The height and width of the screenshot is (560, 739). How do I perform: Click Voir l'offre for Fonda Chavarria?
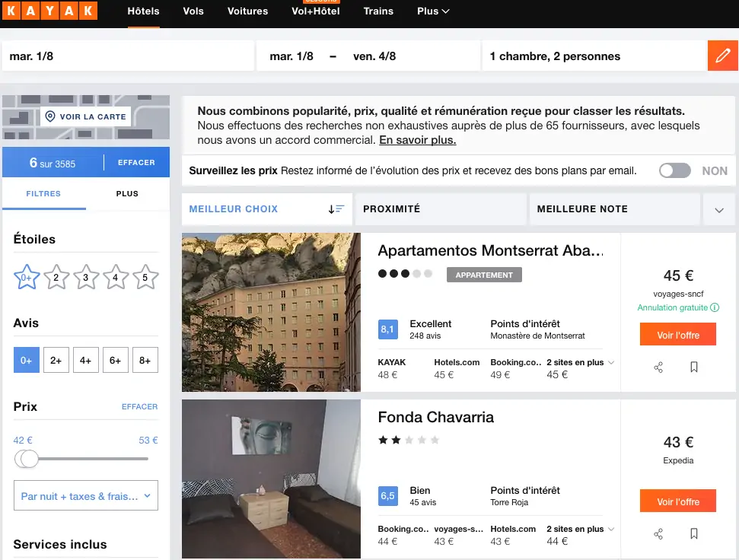(678, 501)
